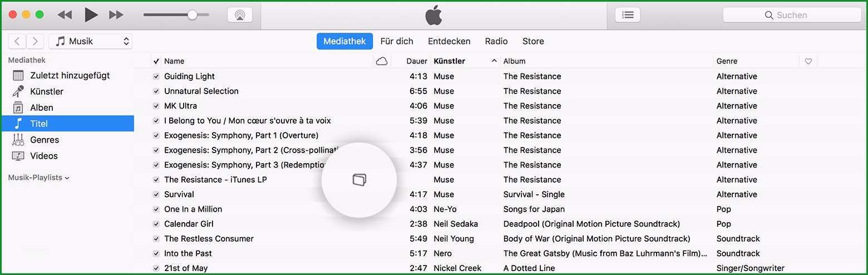Viewport: 868px width, 275px height.
Task: Uncheck the Unnatural Selection checkbox
Action: point(156,91)
